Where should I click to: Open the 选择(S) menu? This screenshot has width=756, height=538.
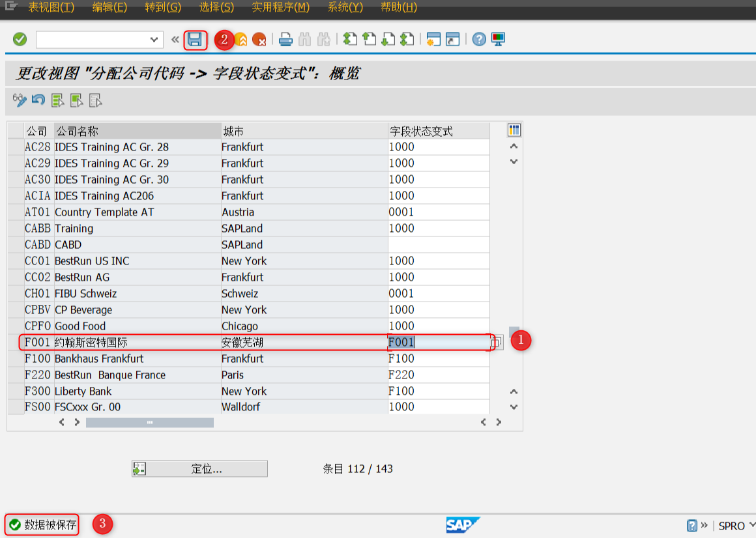(x=216, y=7)
